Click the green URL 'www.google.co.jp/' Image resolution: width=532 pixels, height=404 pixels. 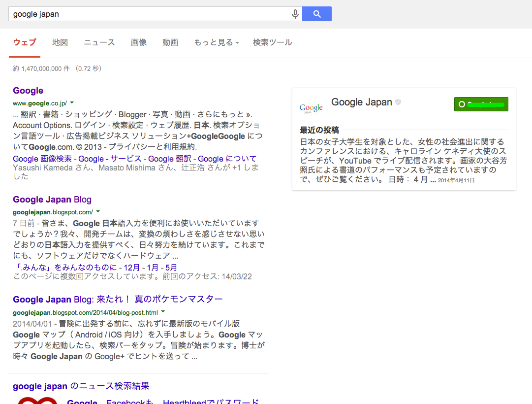click(x=40, y=103)
